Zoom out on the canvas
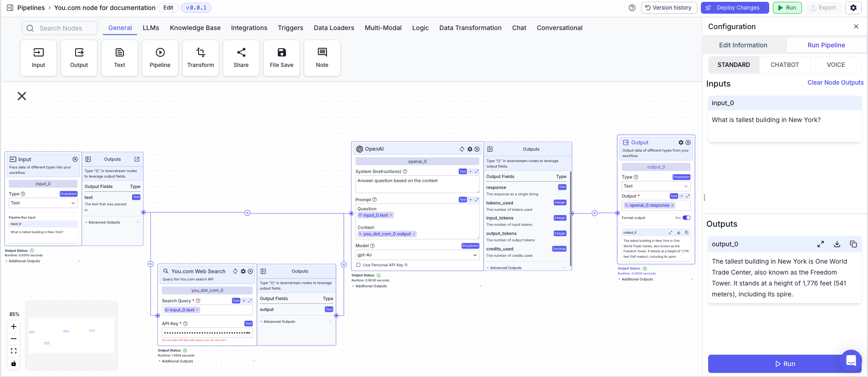Viewport: 868px width, 377px height. tap(14, 339)
